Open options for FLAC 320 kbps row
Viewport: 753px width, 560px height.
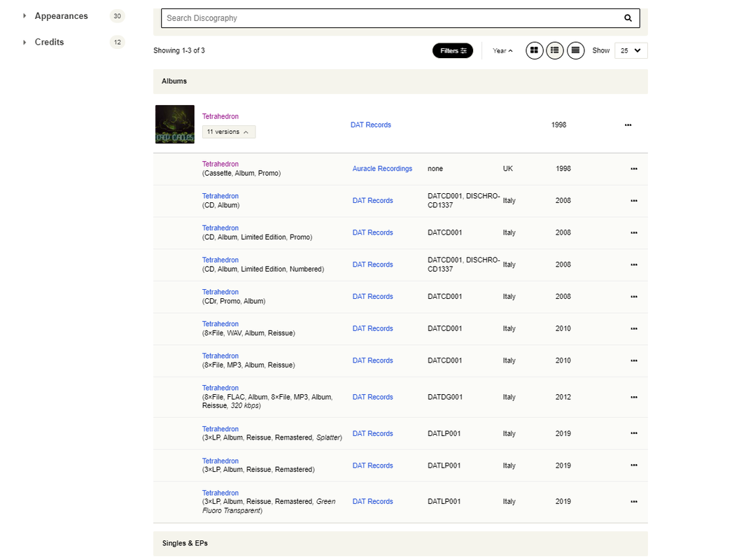(634, 397)
